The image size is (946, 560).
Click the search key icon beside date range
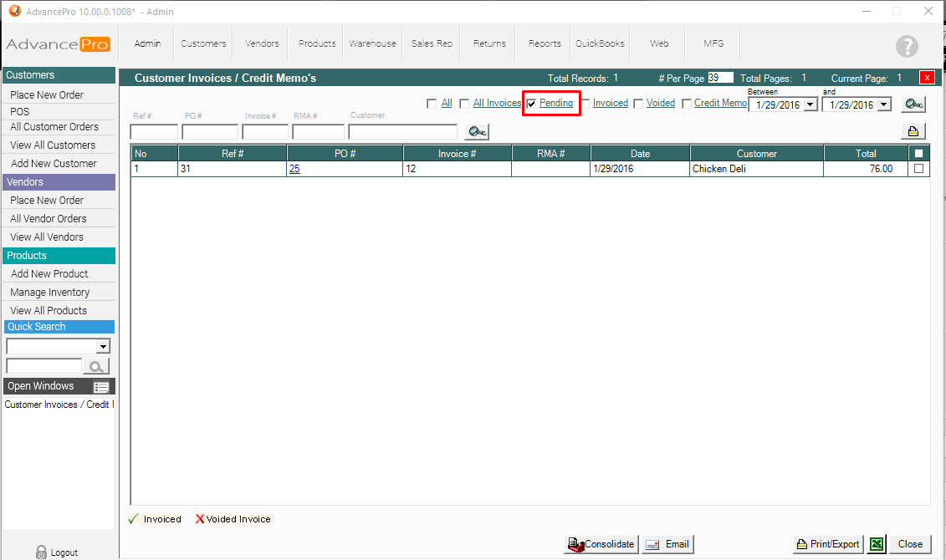point(913,104)
